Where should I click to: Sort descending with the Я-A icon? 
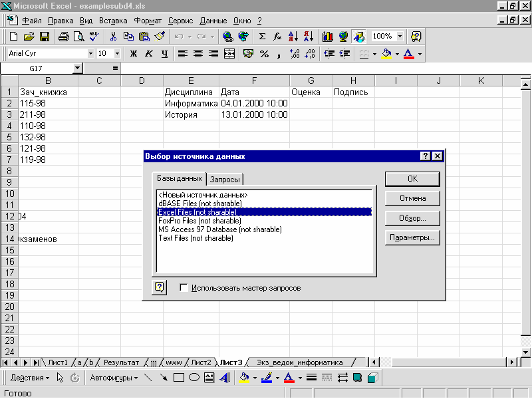[x=309, y=37]
